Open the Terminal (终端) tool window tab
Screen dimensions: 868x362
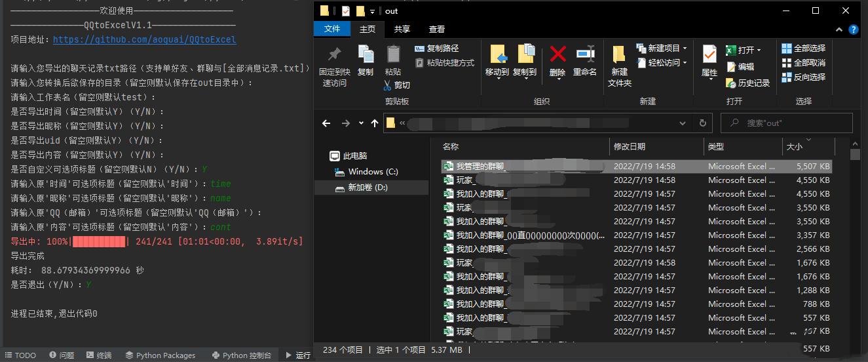pos(98,355)
